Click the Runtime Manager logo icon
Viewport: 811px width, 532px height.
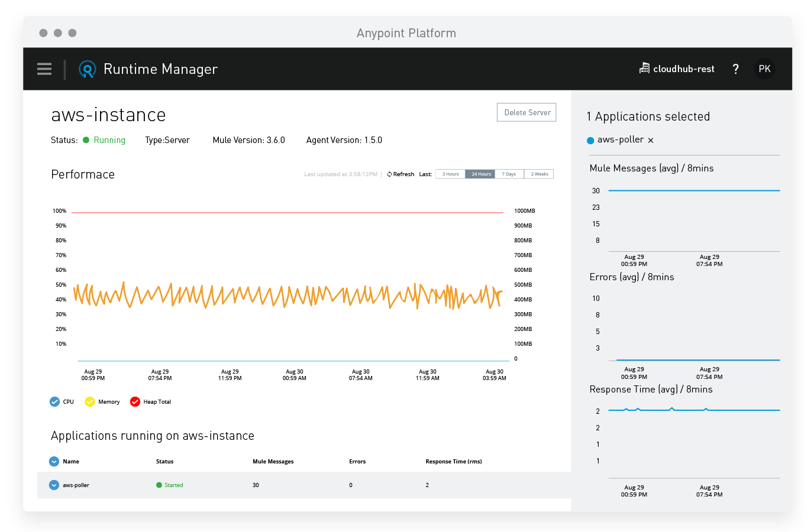(x=87, y=69)
